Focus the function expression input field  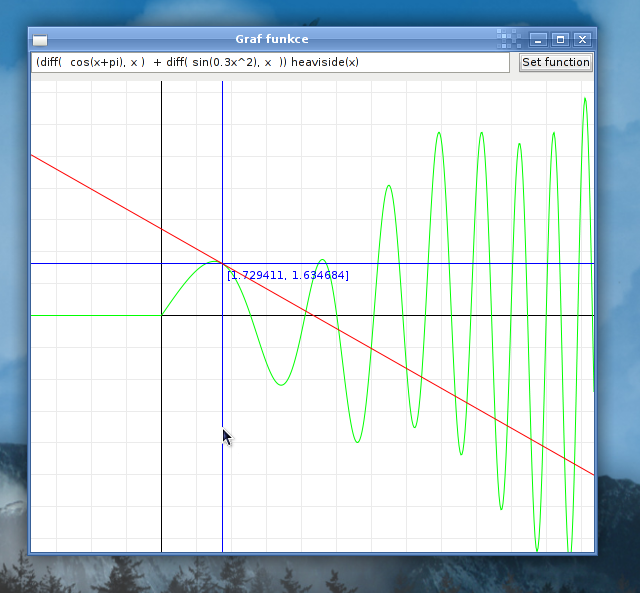(x=271, y=62)
